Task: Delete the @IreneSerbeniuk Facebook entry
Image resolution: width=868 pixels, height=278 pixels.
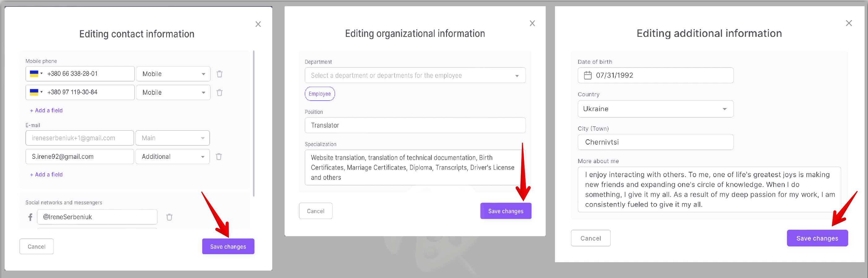Action: [x=169, y=217]
